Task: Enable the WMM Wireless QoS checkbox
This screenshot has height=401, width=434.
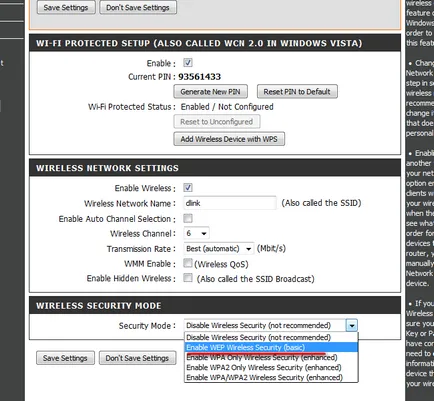Action: pyautogui.click(x=188, y=263)
